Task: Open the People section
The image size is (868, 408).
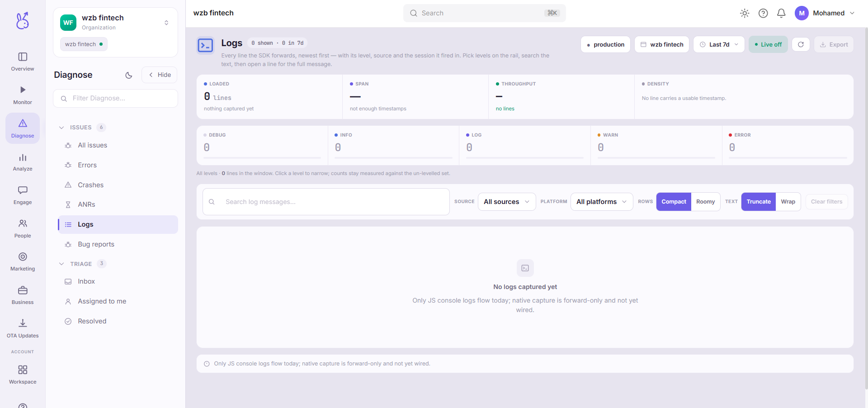Action: (23, 229)
